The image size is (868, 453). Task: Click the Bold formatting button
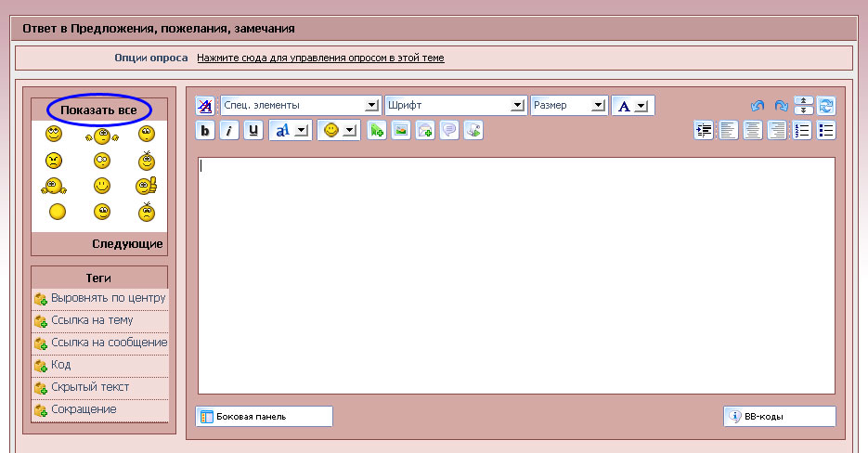(x=205, y=131)
